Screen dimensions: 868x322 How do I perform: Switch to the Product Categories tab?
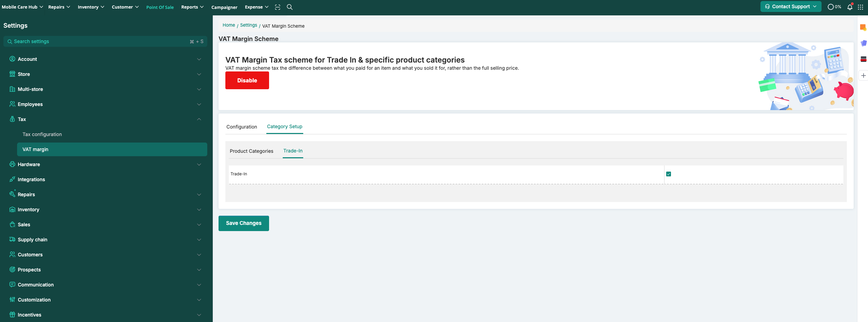[x=251, y=151]
